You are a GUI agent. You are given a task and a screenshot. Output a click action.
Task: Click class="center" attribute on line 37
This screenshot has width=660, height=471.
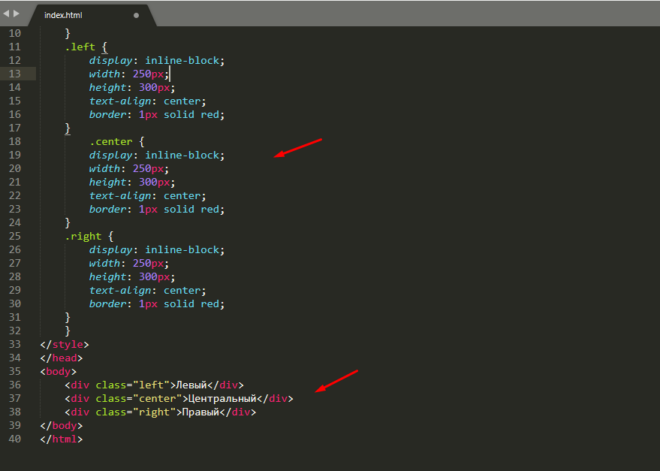pyautogui.click(x=138, y=399)
